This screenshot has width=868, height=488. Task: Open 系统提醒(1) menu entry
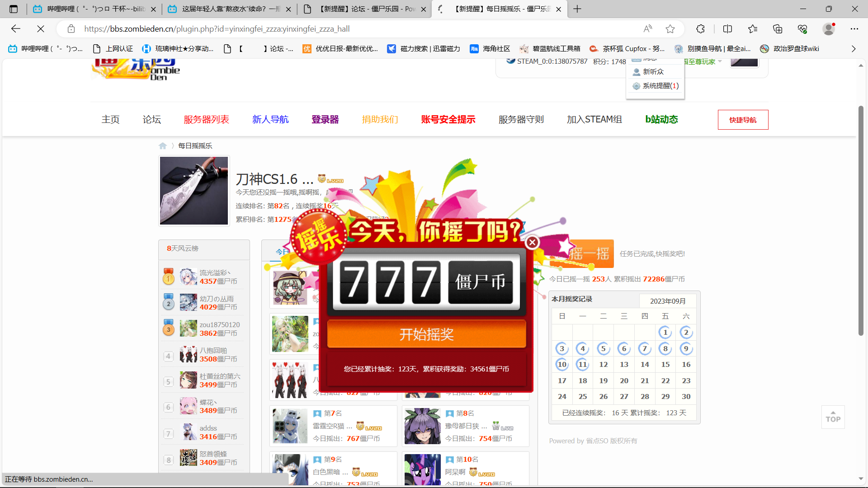(656, 86)
